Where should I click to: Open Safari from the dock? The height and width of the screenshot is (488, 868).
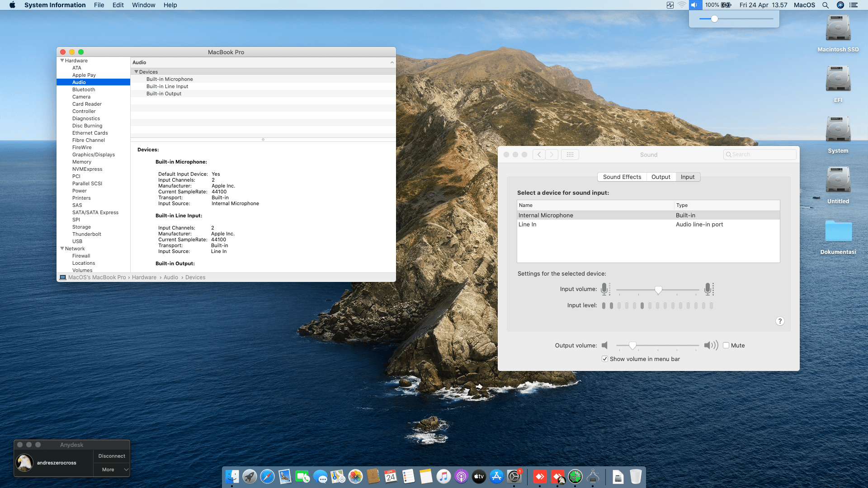coord(267,477)
